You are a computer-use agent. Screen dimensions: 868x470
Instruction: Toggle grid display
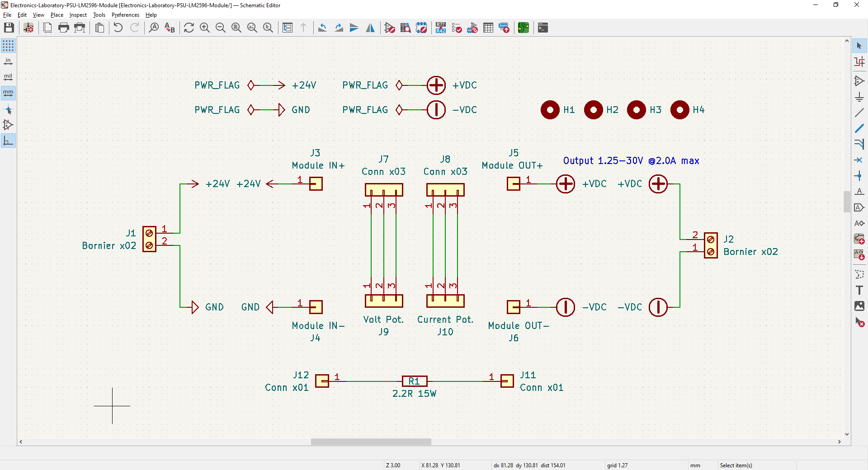(x=8, y=46)
